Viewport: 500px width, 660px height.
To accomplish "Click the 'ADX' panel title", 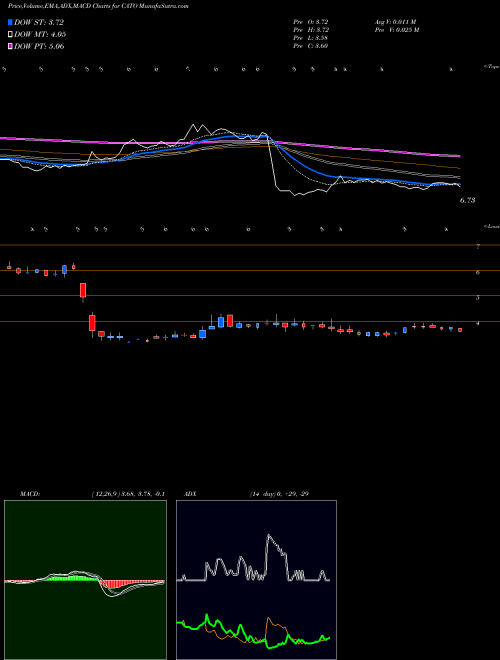I will [x=190, y=494].
